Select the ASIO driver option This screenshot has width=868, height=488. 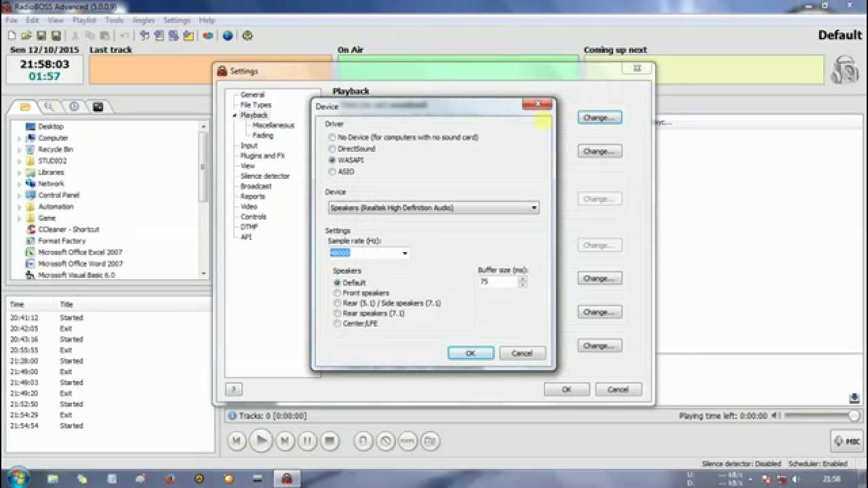pos(332,171)
